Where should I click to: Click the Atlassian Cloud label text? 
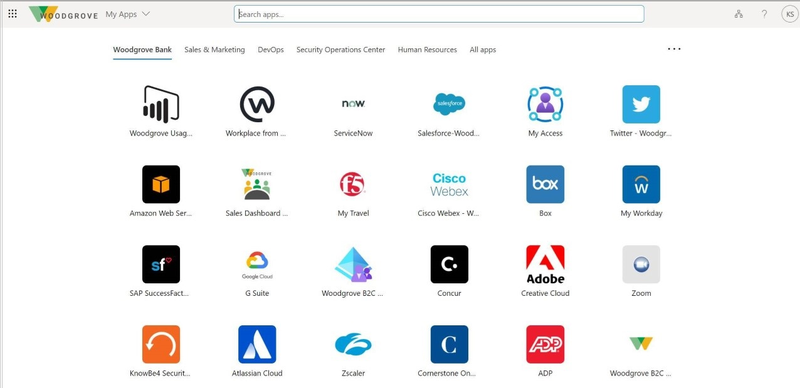[x=257, y=373]
